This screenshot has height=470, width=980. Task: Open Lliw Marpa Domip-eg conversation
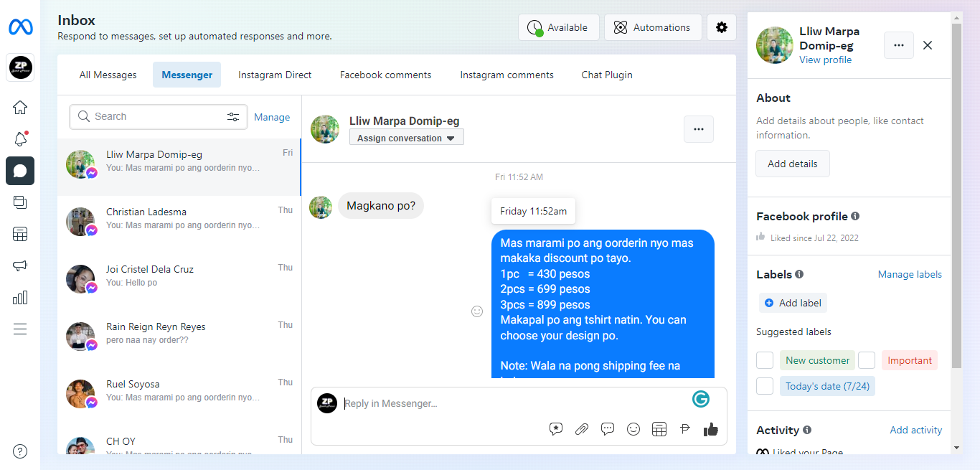tap(179, 167)
